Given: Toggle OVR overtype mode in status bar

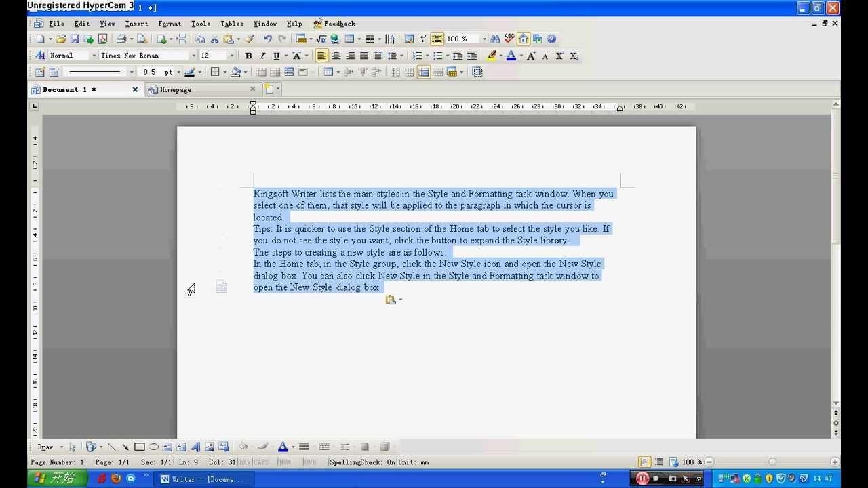Looking at the screenshot, I should click(310, 462).
